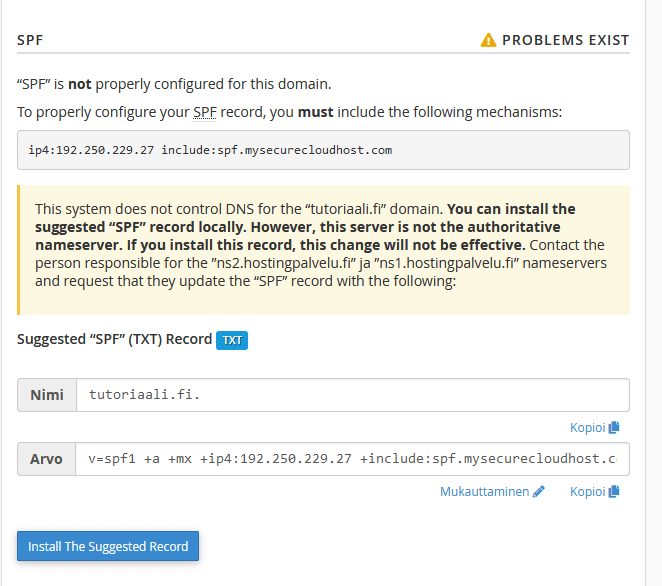The image size is (662, 586).
Task: Click the Nimi label beside the name field
Action: pos(47,395)
